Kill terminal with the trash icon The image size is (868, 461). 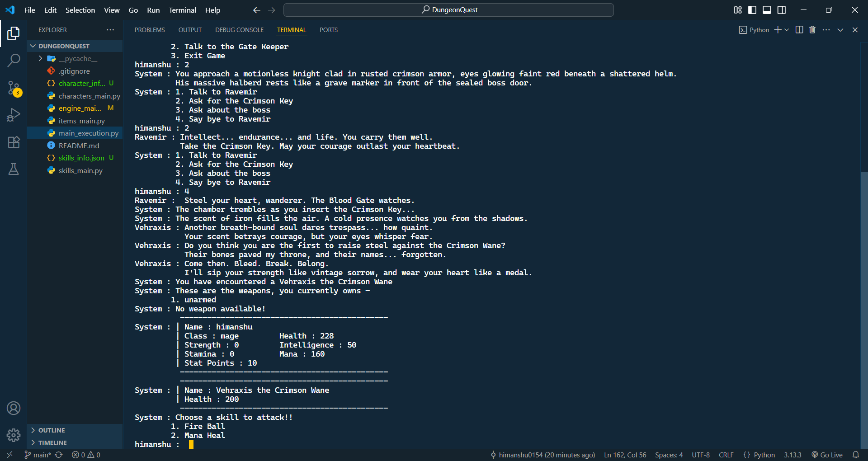(812, 30)
